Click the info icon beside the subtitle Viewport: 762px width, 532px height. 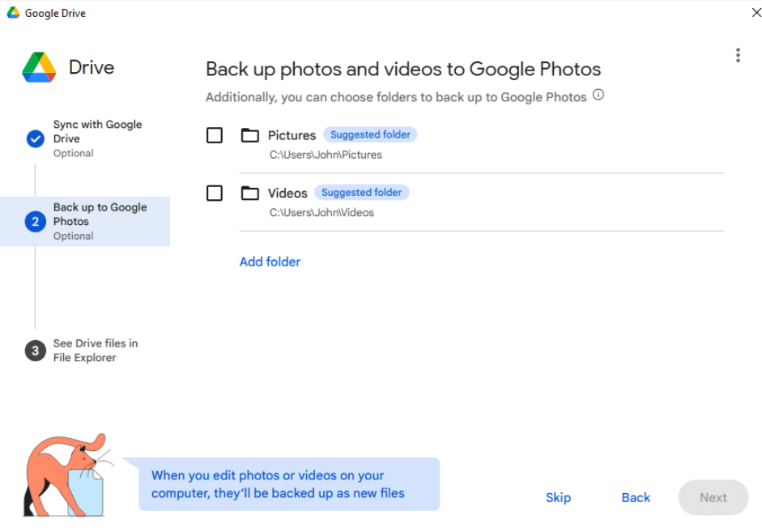(x=598, y=96)
